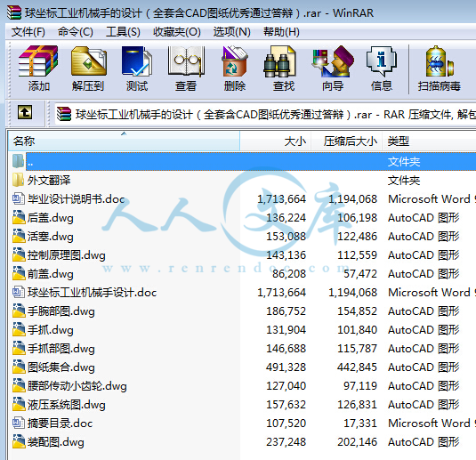Select the 删除 (Delete) recycle icon
Screen dimensions: 476x460
coord(235,69)
